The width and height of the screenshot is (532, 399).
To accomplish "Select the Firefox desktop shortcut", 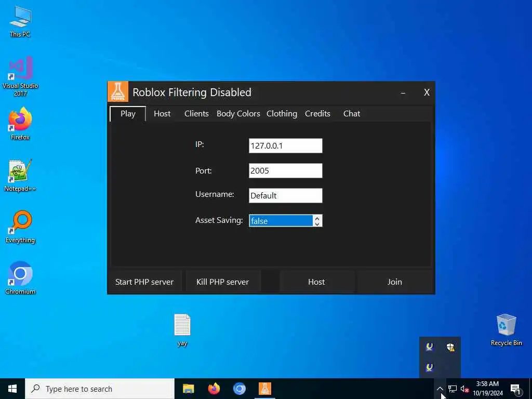I will tap(20, 124).
